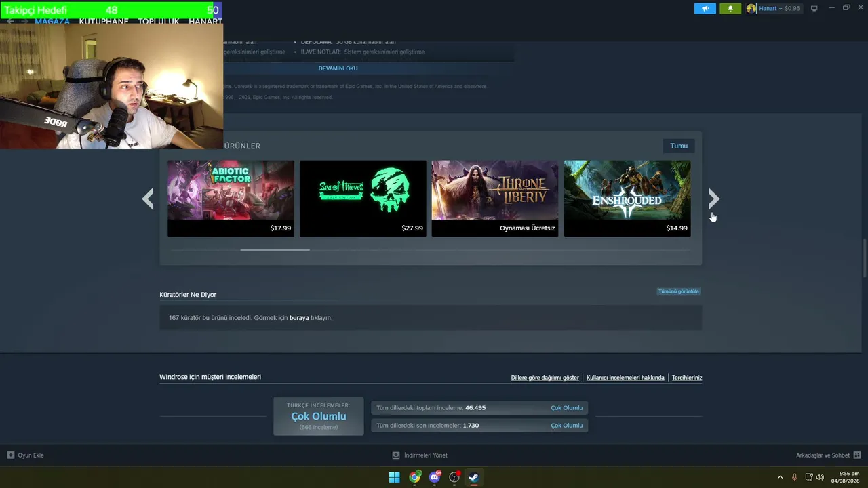868x488 pixels.
Task: Open İndirmeleri Yönet downloads icon
Action: (396, 455)
